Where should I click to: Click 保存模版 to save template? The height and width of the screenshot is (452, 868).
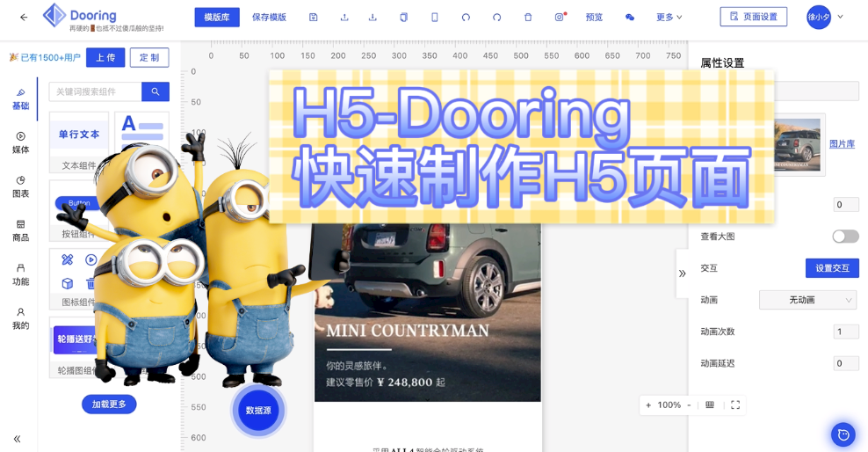269,18
